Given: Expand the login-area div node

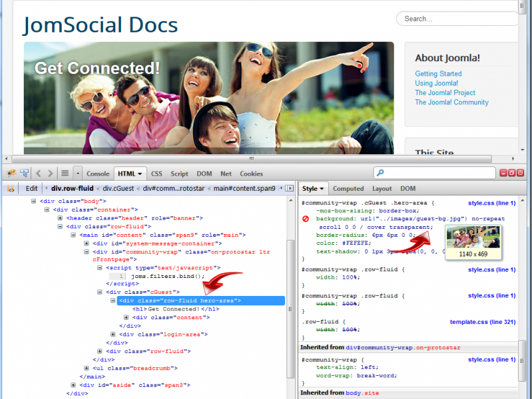Looking at the screenshot, I should tap(113, 334).
